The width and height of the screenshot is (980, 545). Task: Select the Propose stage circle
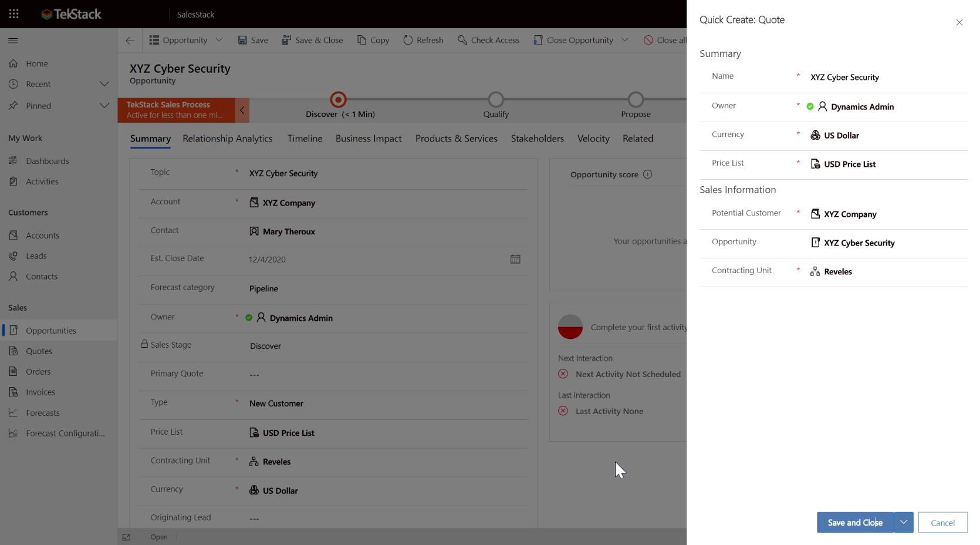[x=636, y=99]
